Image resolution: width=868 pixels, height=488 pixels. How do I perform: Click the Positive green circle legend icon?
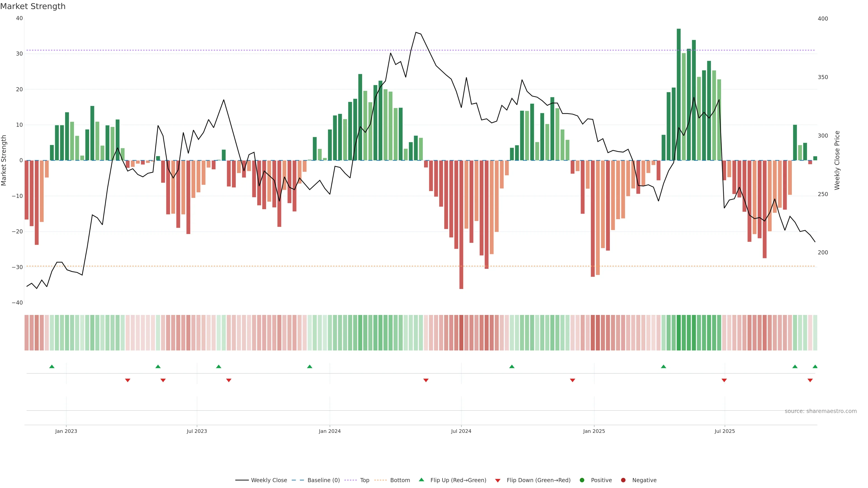[x=582, y=480]
